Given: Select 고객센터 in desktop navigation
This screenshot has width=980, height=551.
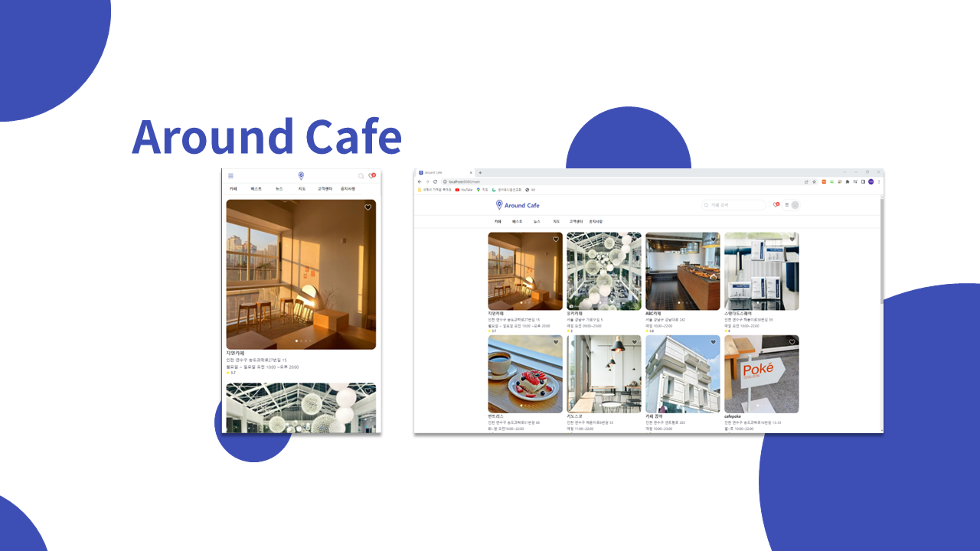Looking at the screenshot, I should 576,221.
